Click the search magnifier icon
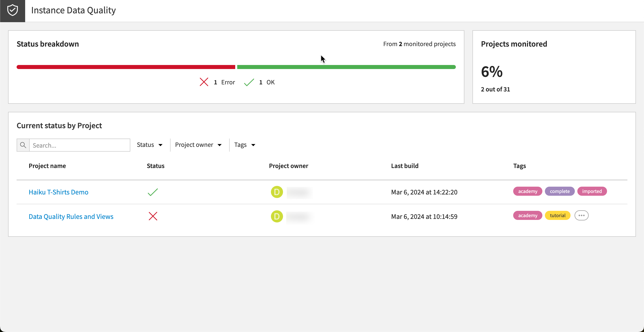644x332 pixels. coord(23,145)
